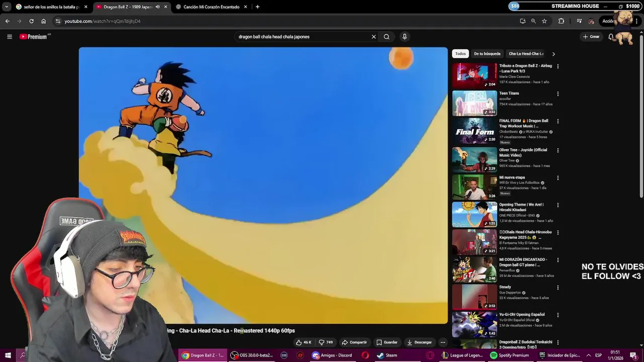644x362 pixels.
Task: Open options for Teen Titans video
Action: click(557, 94)
